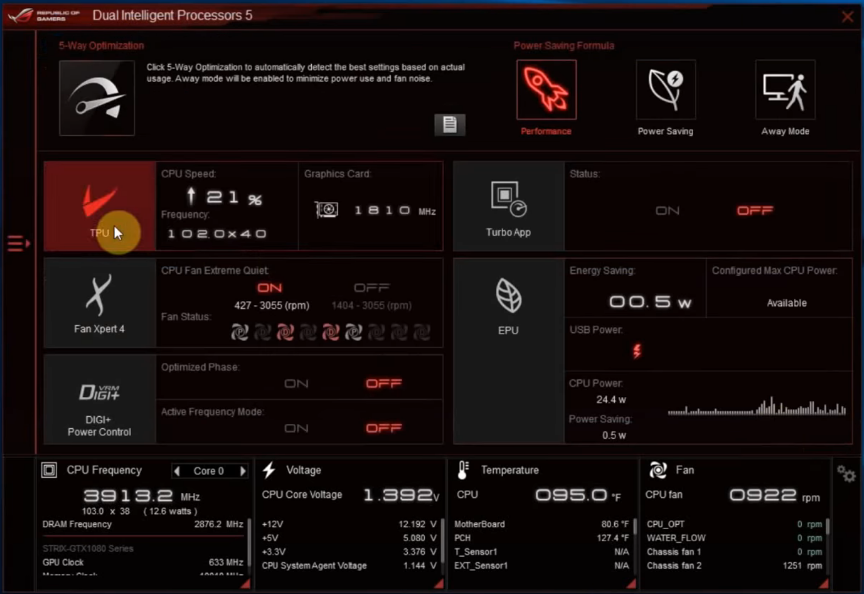The height and width of the screenshot is (594, 864).
Task: Click the GPU Clock row
Action: (143, 562)
